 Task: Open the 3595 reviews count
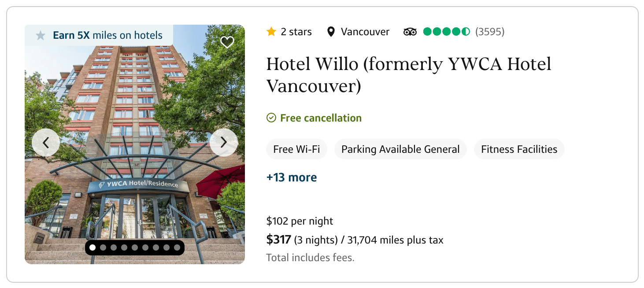[490, 32]
